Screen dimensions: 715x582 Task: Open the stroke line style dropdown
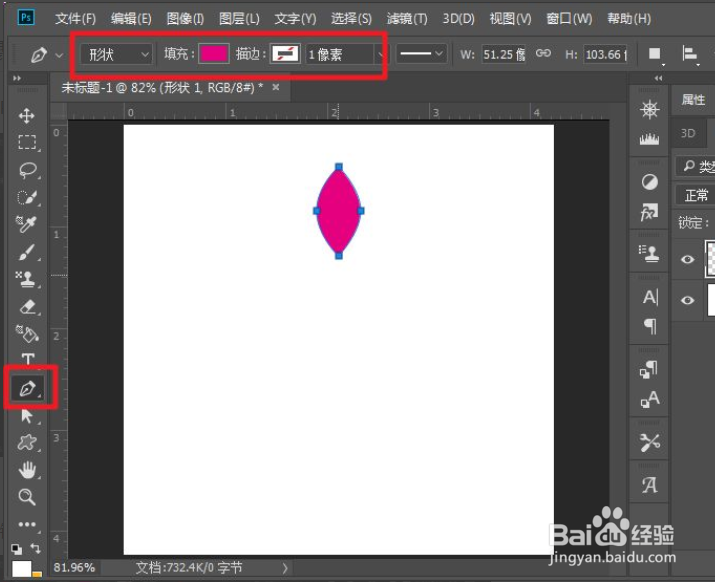(420, 54)
